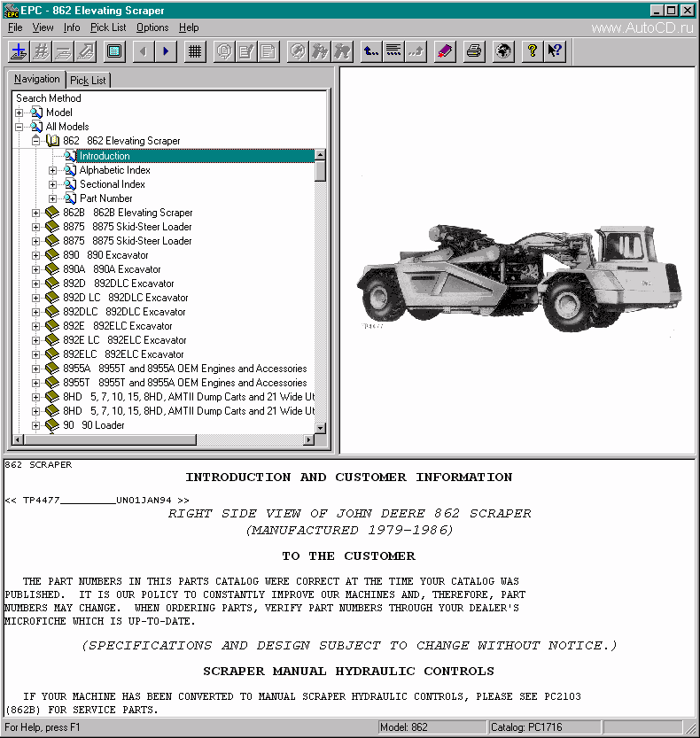The height and width of the screenshot is (738, 700).
Task: Click the EPC application icon in title bar
Action: coord(11,11)
